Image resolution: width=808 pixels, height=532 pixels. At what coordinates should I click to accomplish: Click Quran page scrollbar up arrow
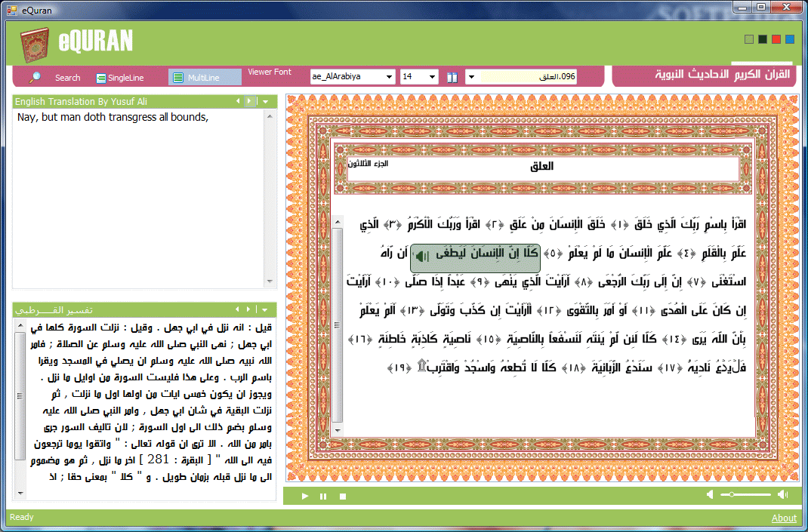338,223
